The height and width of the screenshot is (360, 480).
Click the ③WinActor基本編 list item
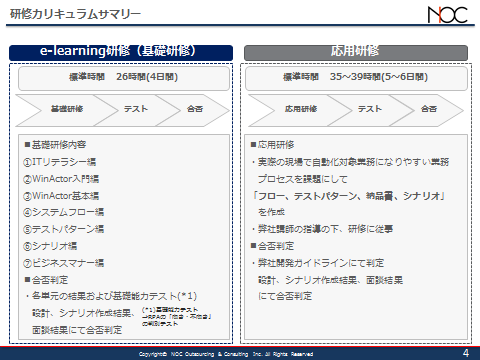coord(61,196)
